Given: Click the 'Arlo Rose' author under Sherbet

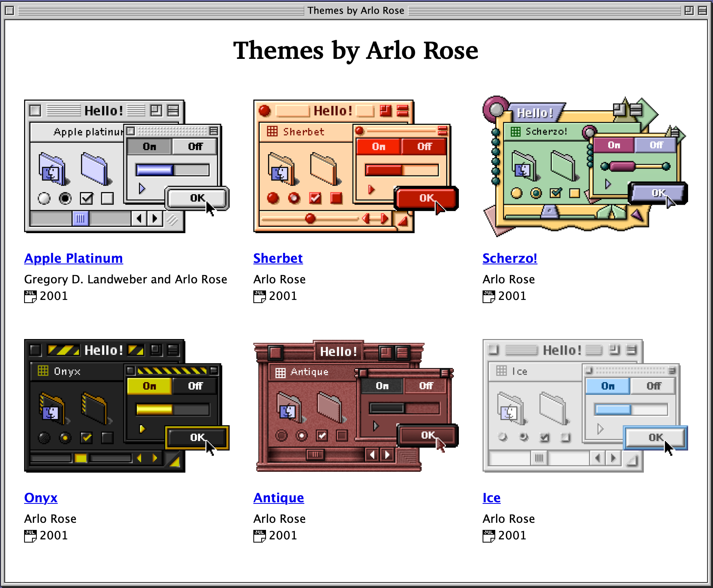Looking at the screenshot, I should click(279, 279).
